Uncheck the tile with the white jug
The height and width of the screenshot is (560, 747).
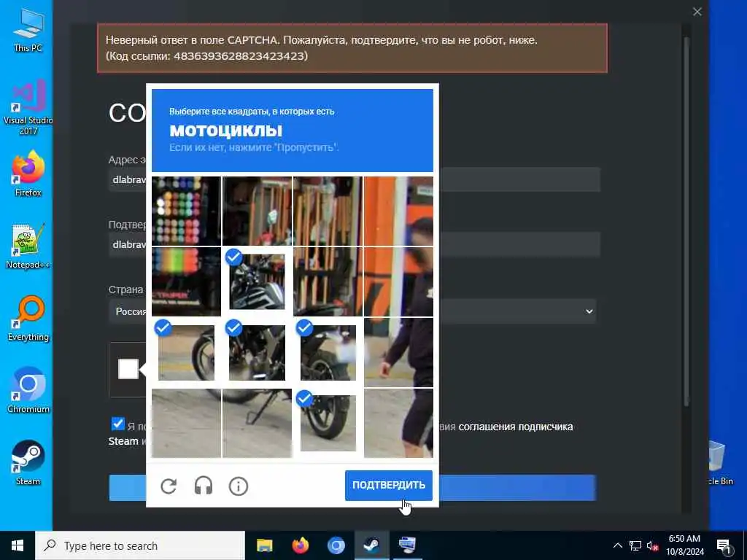pos(328,352)
